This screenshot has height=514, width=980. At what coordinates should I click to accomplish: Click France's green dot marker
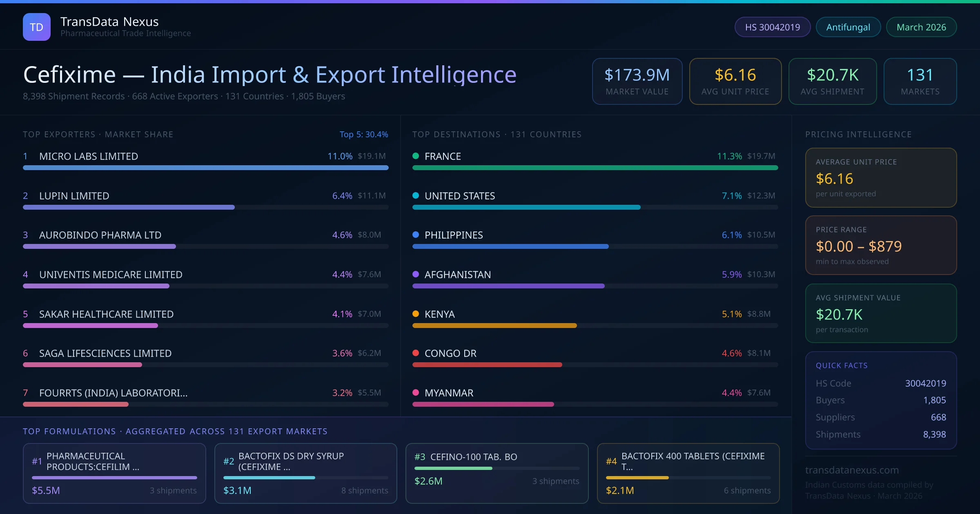[416, 156]
